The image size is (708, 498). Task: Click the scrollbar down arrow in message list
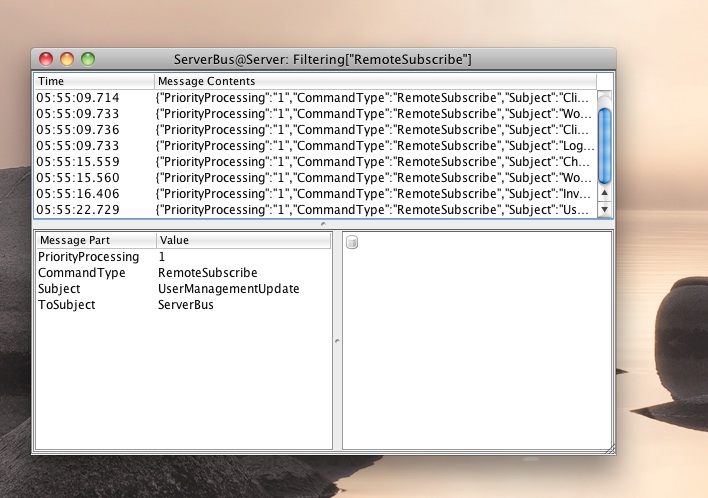[604, 209]
